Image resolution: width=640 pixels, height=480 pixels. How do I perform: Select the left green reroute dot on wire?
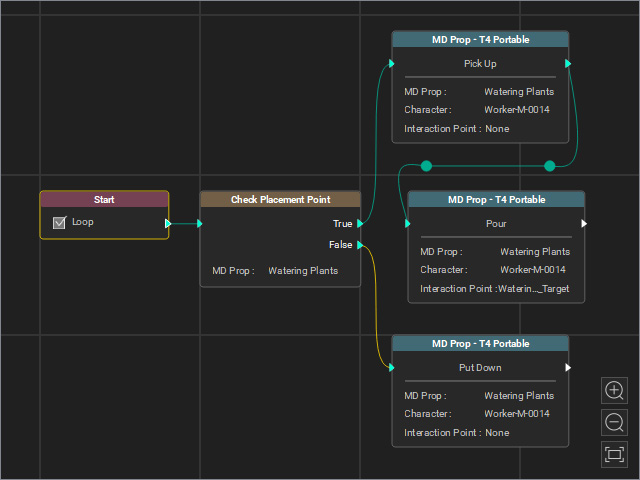(426, 166)
